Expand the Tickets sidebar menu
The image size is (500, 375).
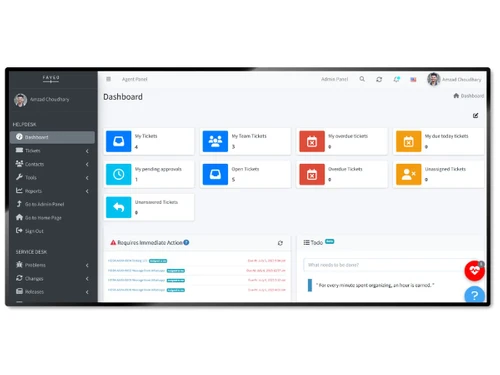(x=52, y=151)
